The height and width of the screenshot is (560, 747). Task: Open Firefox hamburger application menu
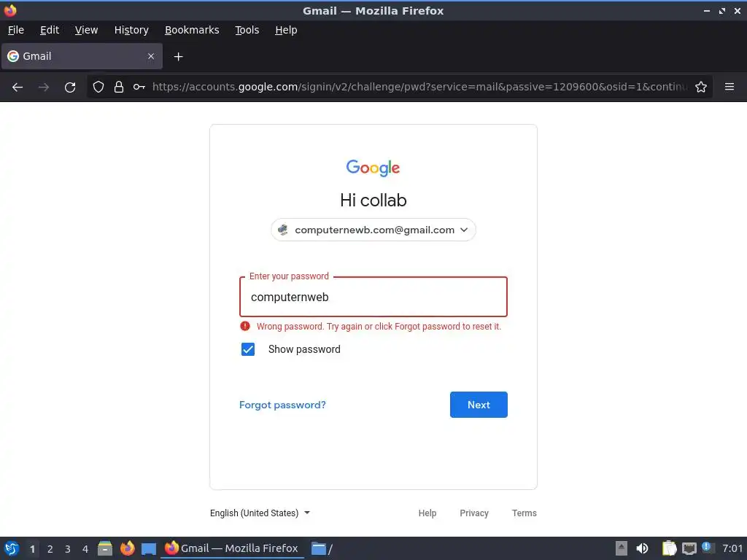click(x=729, y=87)
